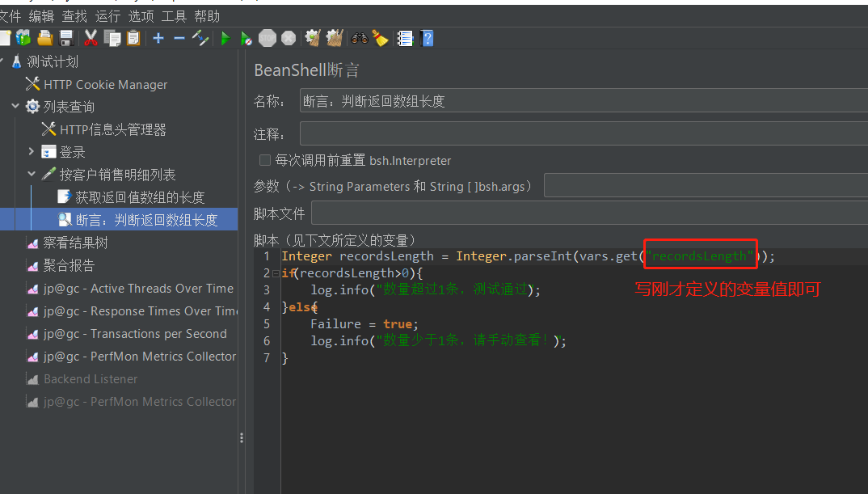The image size is (868, 494).
Task: Open Search with binoculars icon
Action: pos(360,38)
